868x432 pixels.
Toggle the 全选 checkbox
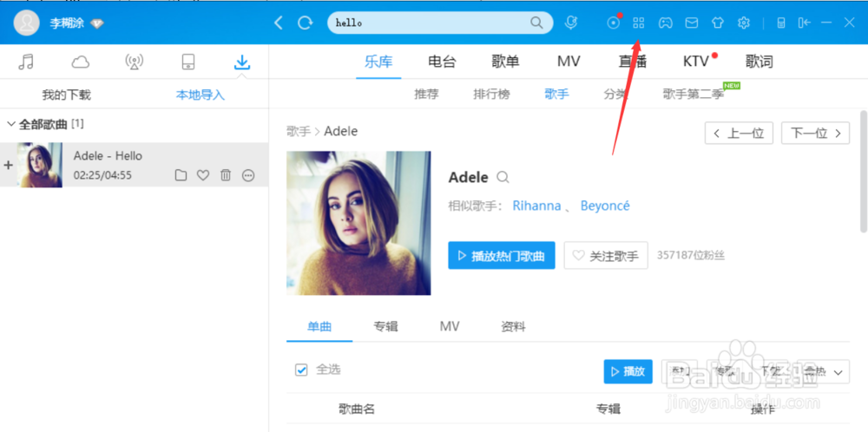coord(301,370)
